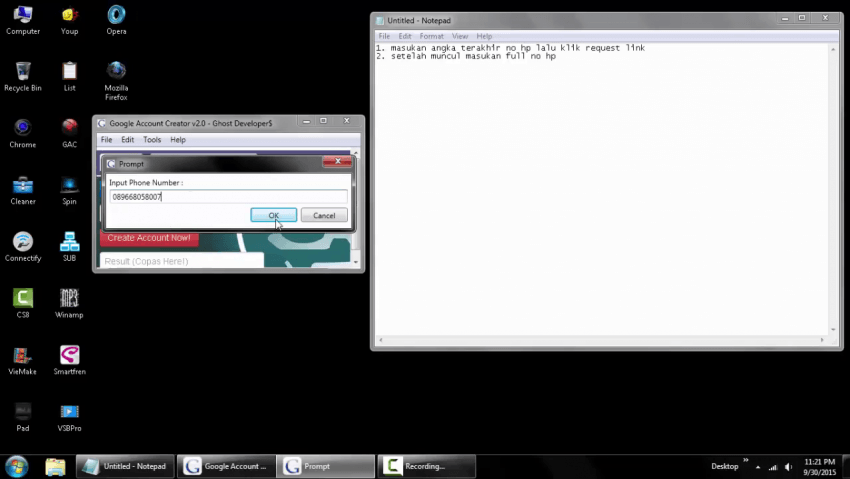The height and width of the screenshot is (479, 850).
Task: Launch the Winamp desktop shortcut
Action: tap(69, 298)
